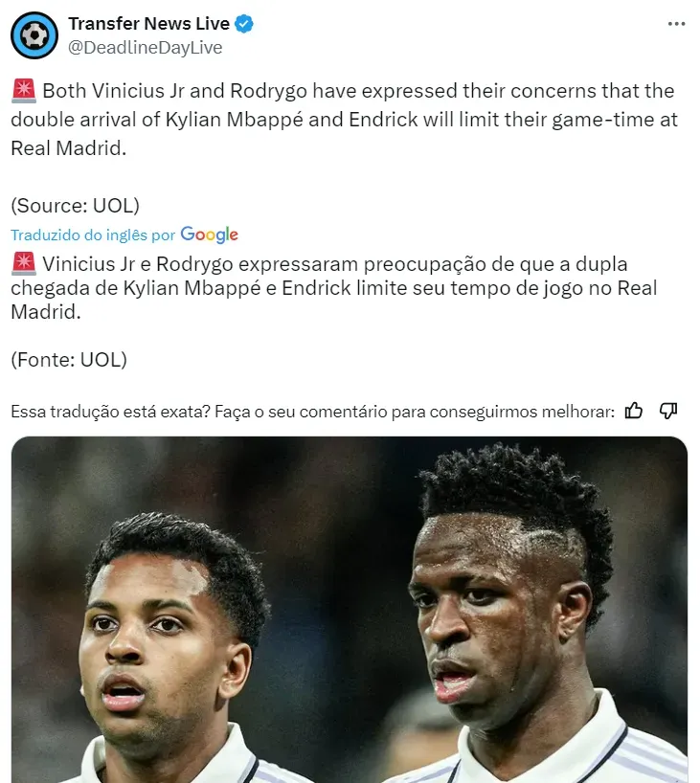Viewport: 700px width, 783px height.
Task: Click the 'Real Madrid.' text ending English tweet
Action: (68, 148)
